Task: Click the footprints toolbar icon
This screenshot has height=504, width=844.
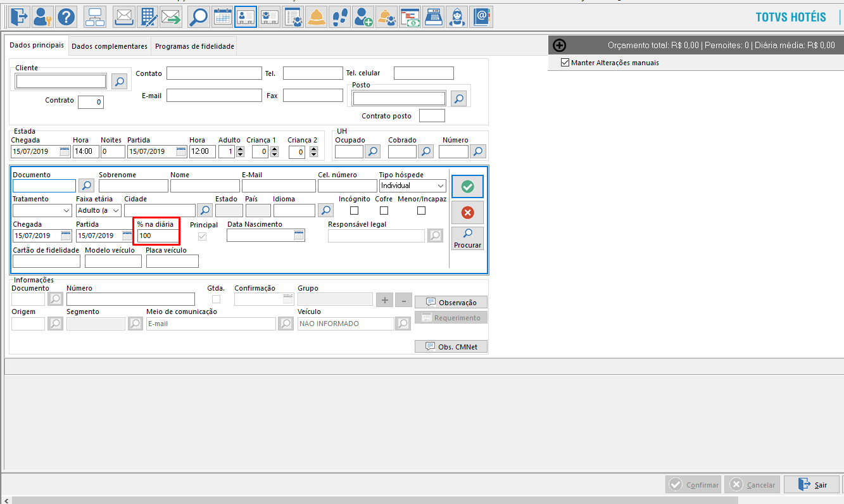Action: (340, 16)
